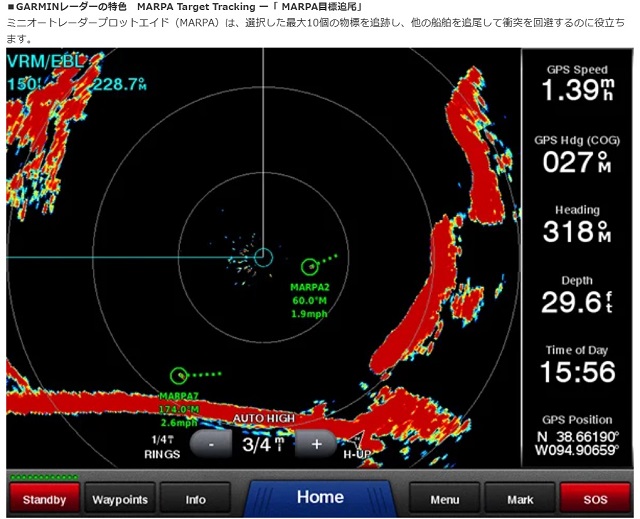640x519 pixels.
Task: Tap the GPS Position coordinates field
Action: 577,436
